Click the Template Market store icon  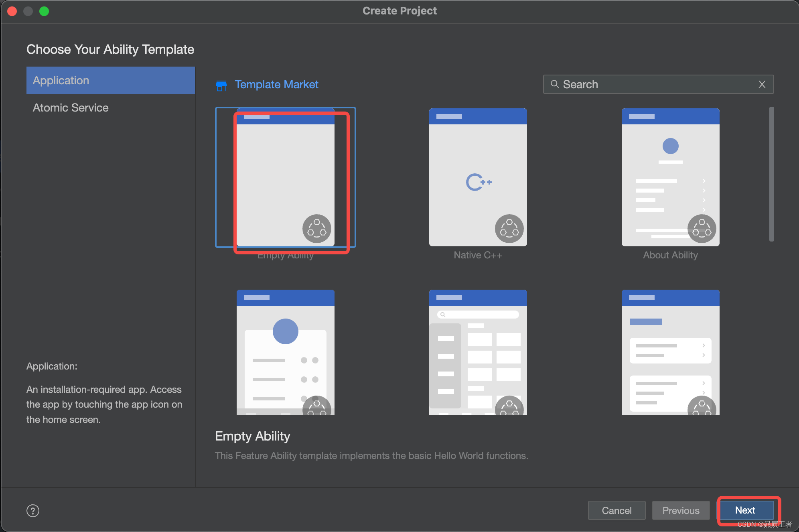(x=221, y=85)
